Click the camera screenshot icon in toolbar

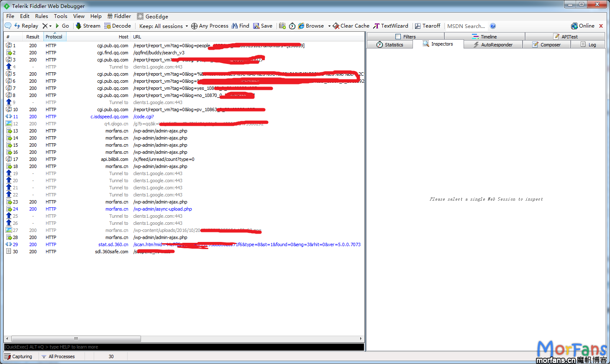[282, 26]
